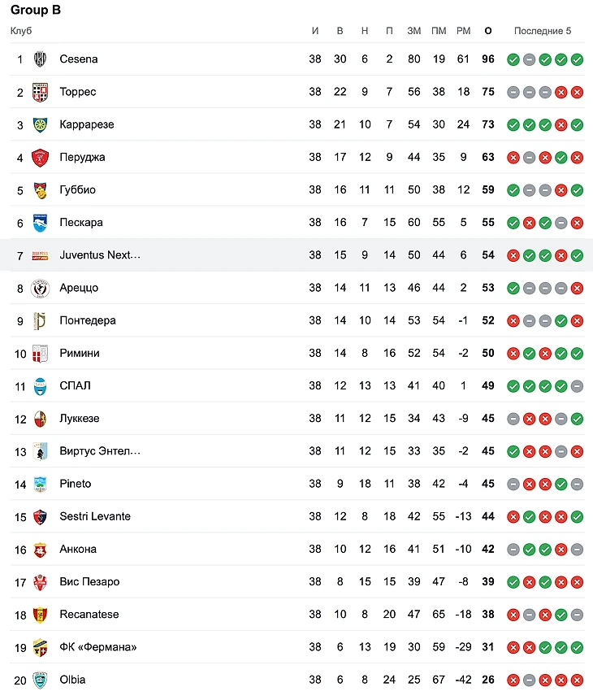Click Cesena's most recent match result icon

click(x=578, y=59)
